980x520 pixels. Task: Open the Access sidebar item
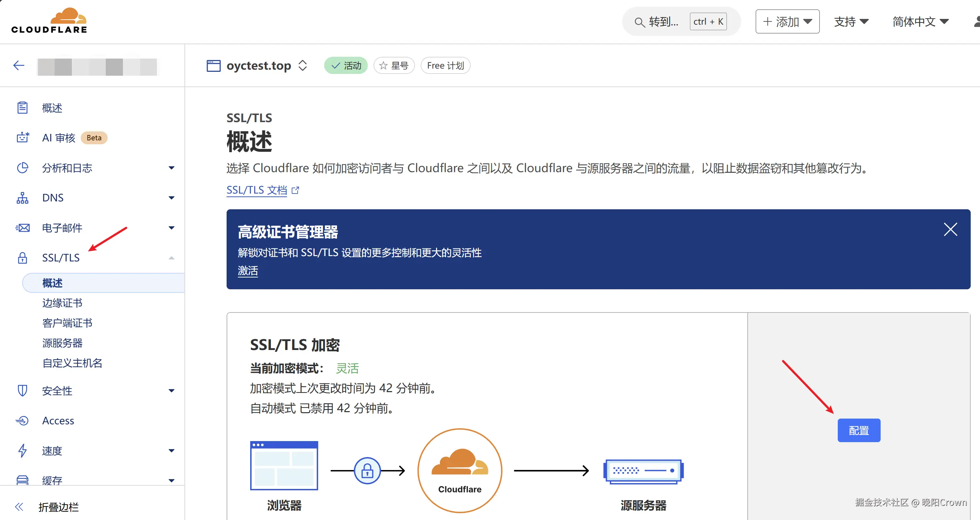(x=58, y=420)
